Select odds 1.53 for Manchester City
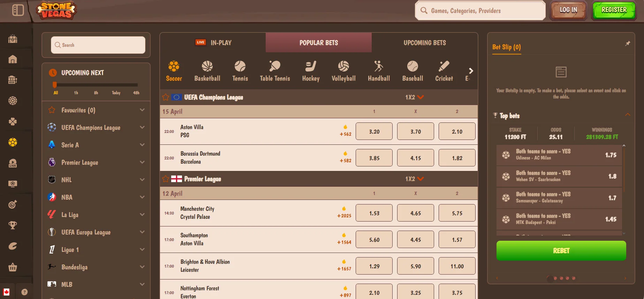This screenshot has height=299, width=644. pos(374,213)
